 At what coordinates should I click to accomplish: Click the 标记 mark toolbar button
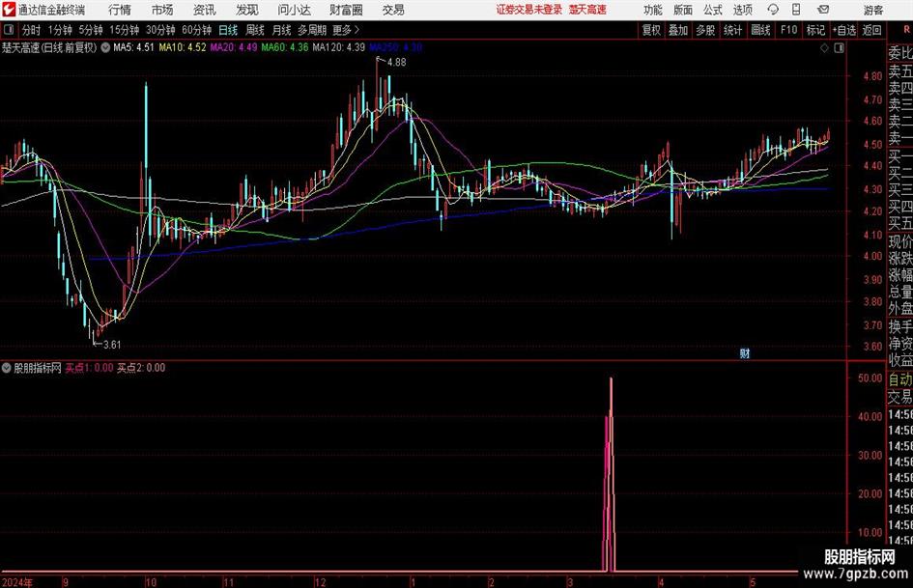815,30
